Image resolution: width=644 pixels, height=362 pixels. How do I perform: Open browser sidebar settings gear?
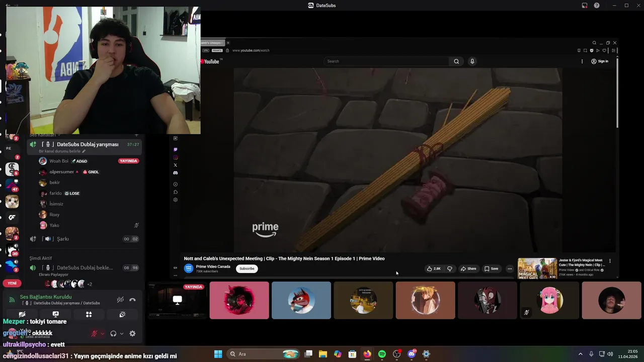176,200
